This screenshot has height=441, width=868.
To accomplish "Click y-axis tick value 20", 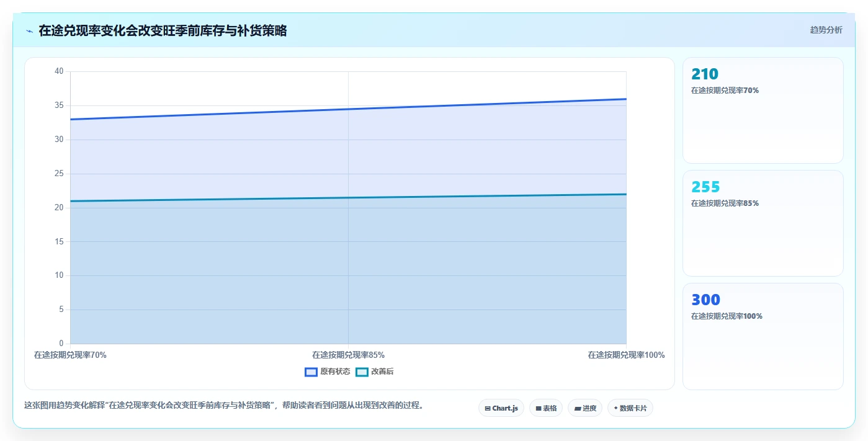I will 59,207.
